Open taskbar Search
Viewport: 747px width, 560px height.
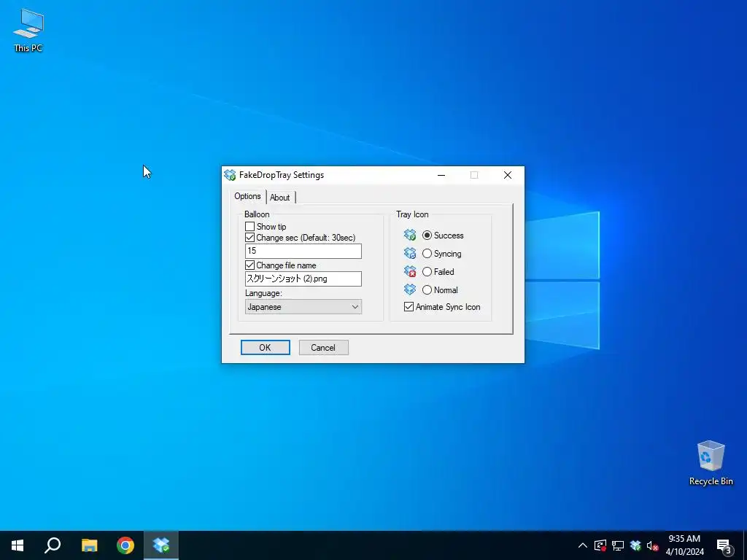coord(53,545)
